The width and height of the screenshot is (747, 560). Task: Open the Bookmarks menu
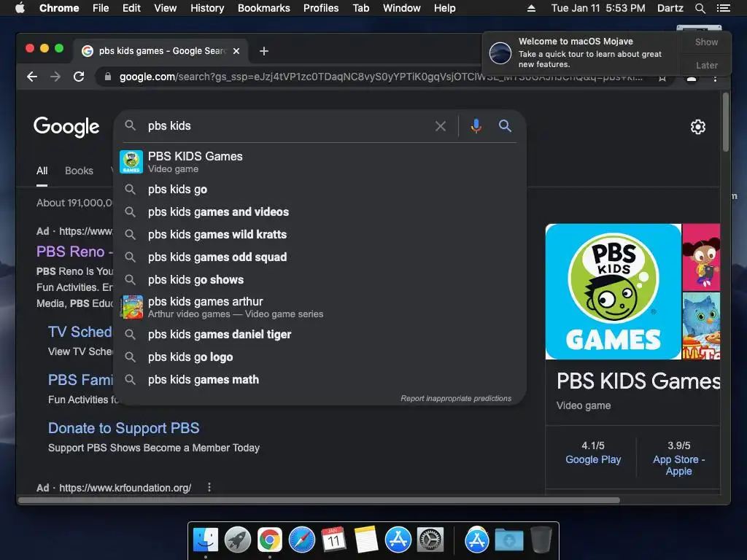point(264,8)
